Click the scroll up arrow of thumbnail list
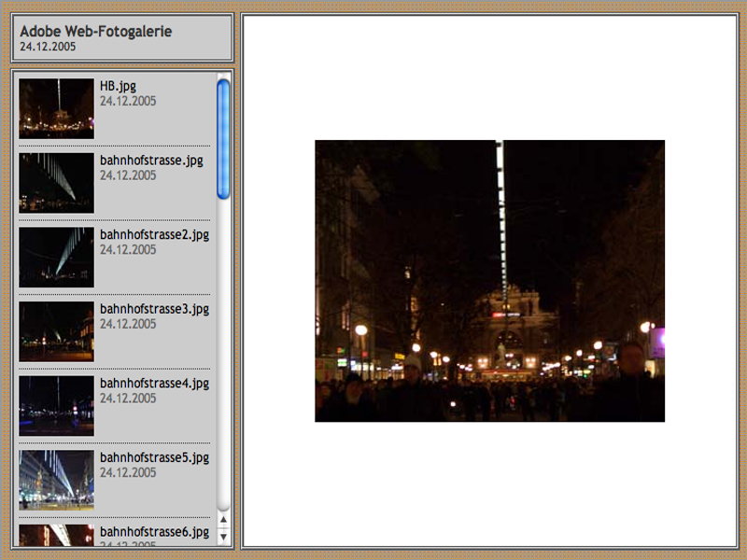This screenshot has width=747, height=560. pos(223,520)
